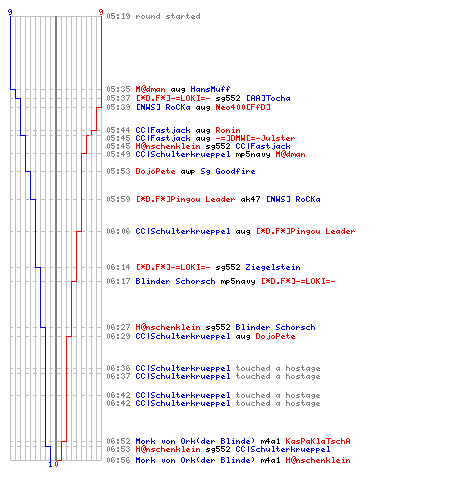Click Mork von Ork(der Blinde) at 06:56

click(x=195, y=460)
